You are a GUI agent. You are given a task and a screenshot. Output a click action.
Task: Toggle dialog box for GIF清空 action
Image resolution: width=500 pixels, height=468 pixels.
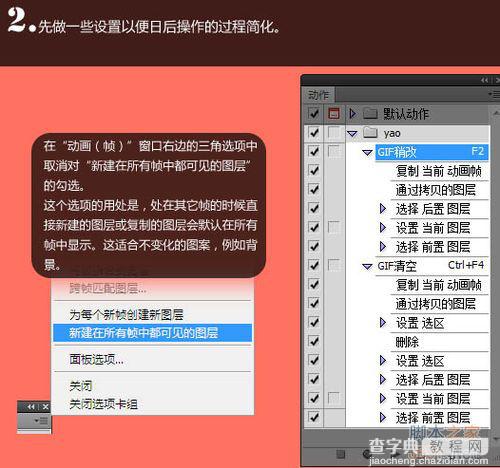point(333,265)
